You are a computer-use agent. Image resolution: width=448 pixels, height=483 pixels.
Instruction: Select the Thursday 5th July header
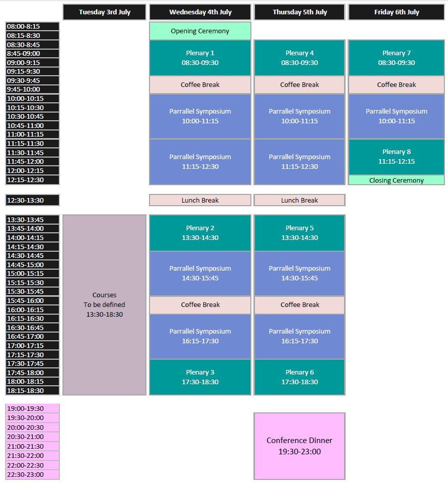[x=300, y=12]
